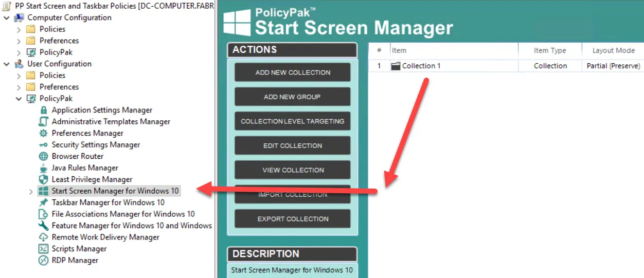Click the Preferences folder icon under User Configuration

click(x=31, y=87)
